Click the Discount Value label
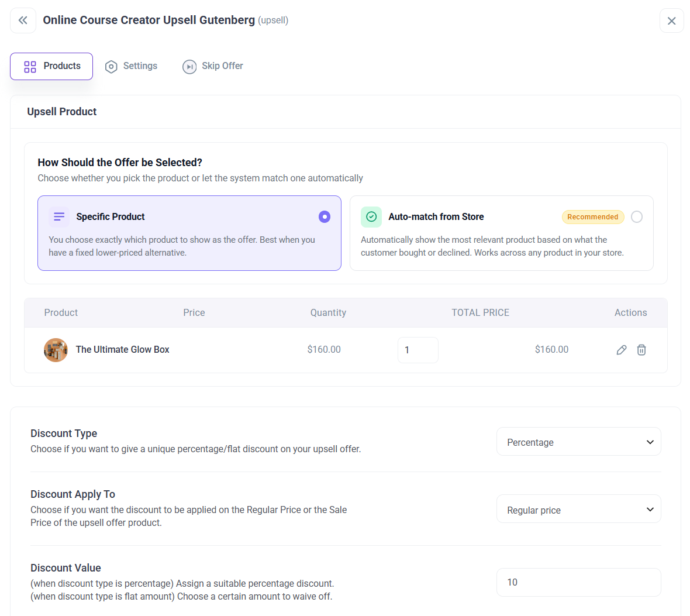The height and width of the screenshot is (616, 690). point(65,568)
